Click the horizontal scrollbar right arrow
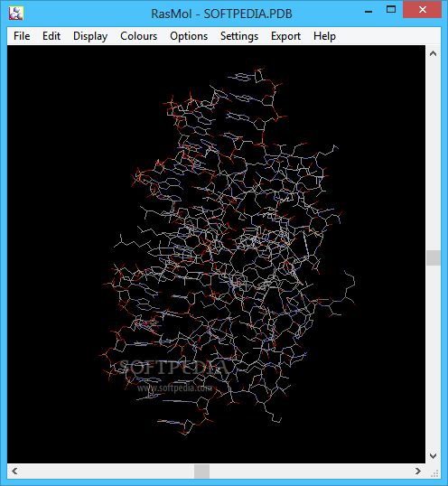The width and height of the screenshot is (448, 486). [x=418, y=472]
